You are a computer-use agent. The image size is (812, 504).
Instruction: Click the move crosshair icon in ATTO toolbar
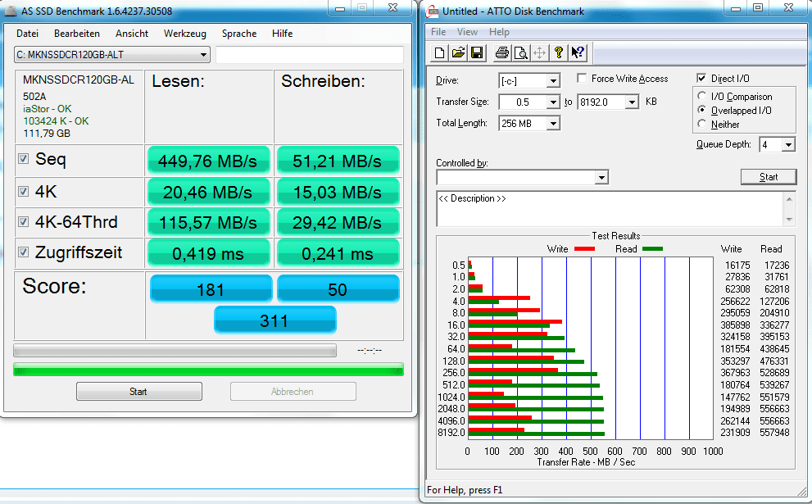pos(540,52)
